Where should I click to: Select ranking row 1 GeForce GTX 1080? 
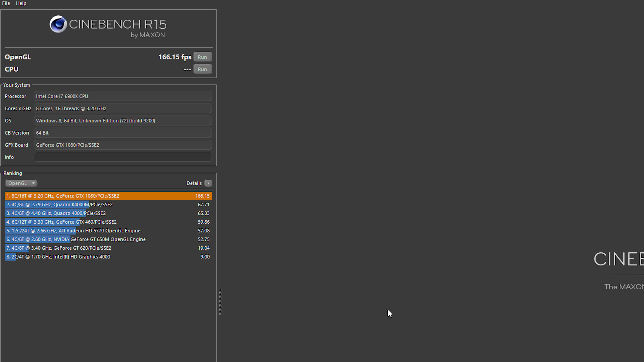pyautogui.click(x=108, y=196)
